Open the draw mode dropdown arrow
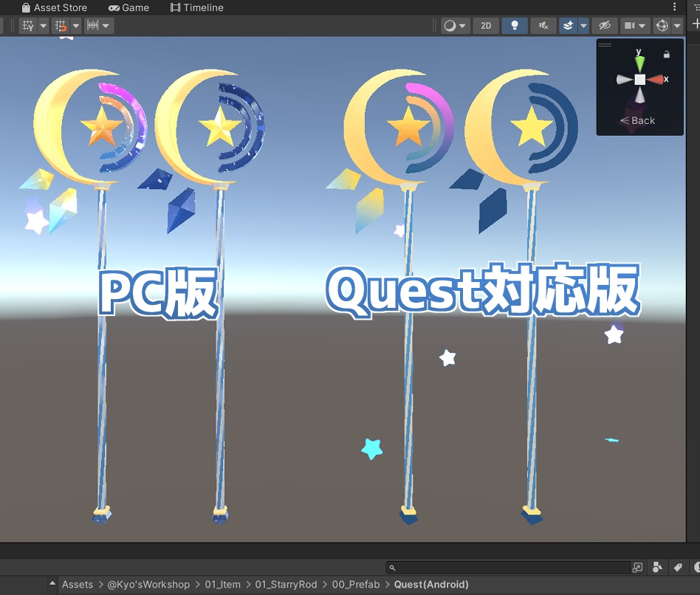The height and width of the screenshot is (595, 700). pos(463,25)
